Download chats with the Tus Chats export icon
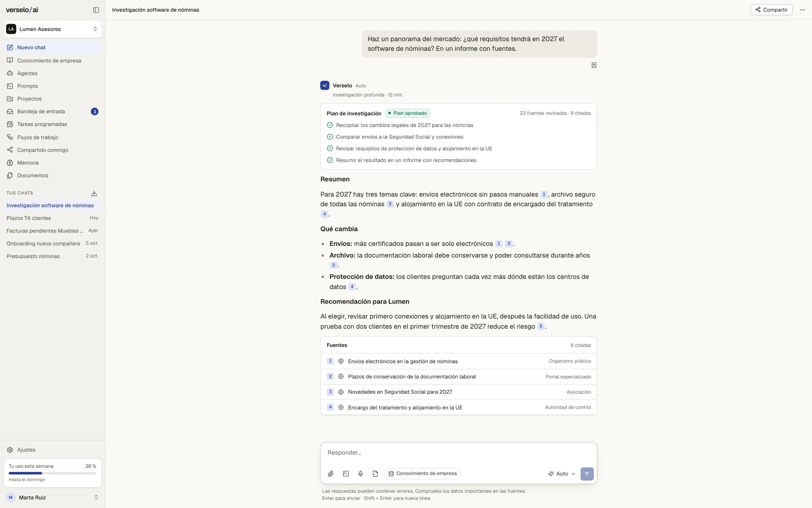Viewport: 812px width, 508px height. (94, 193)
